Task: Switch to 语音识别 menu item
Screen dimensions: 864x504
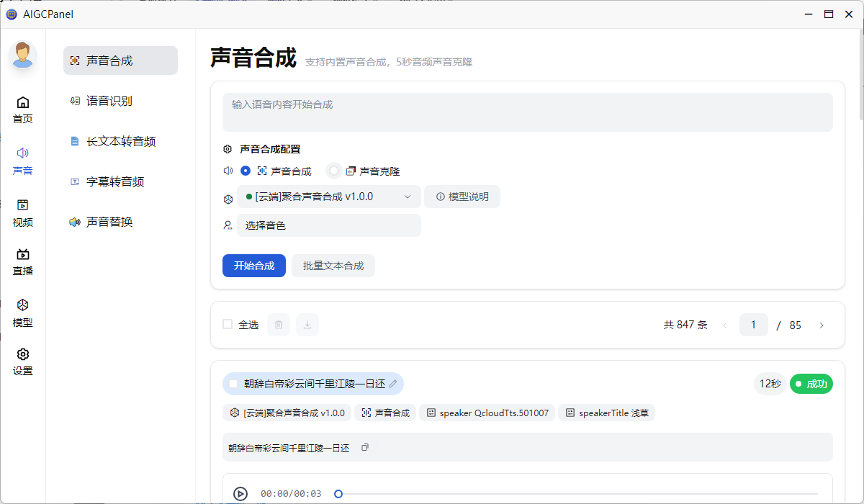Action: pos(110,101)
